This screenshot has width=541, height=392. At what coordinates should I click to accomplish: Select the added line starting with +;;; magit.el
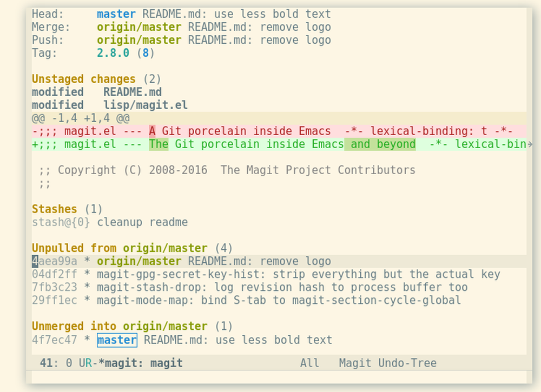click(279, 144)
